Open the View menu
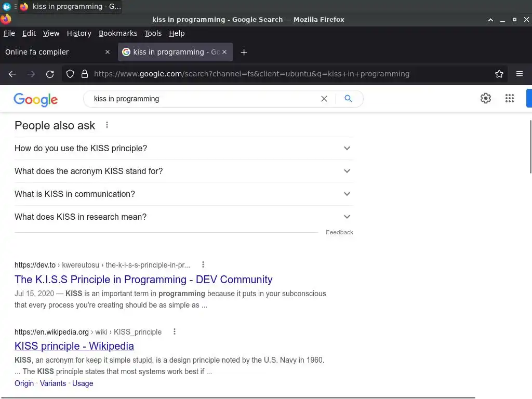The width and height of the screenshot is (532, 399). coord(51,33)
